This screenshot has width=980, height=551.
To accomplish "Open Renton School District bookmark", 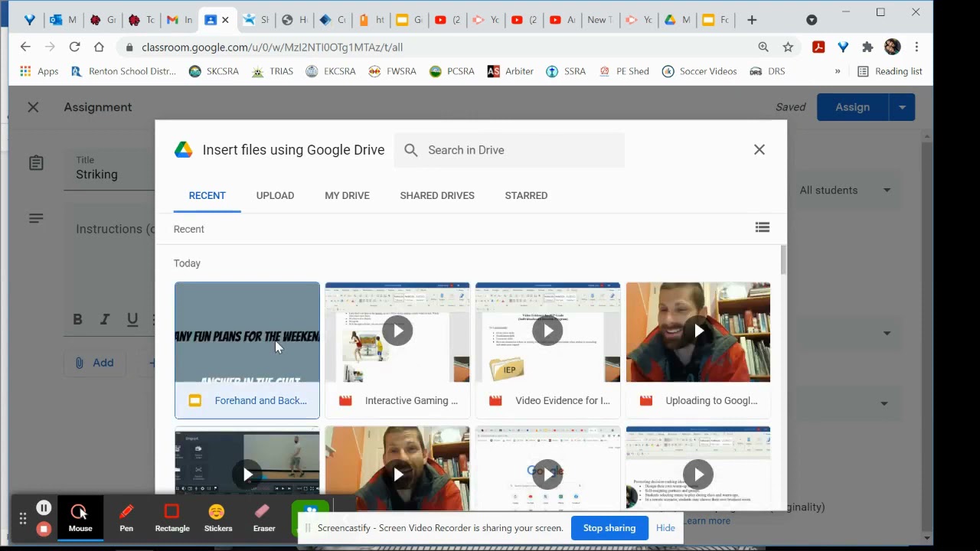I will pyautogui.click(x=123, y=71).
